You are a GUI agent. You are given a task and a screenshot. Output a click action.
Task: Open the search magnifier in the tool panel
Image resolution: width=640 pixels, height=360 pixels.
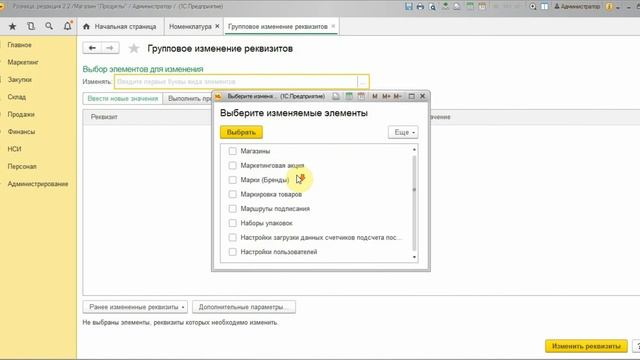[49, 27]
